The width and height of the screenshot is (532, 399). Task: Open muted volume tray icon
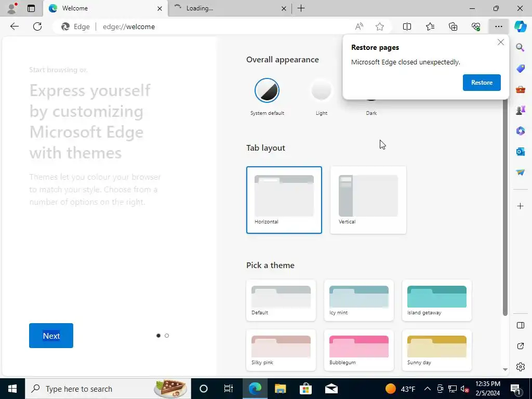coord(465,389)
